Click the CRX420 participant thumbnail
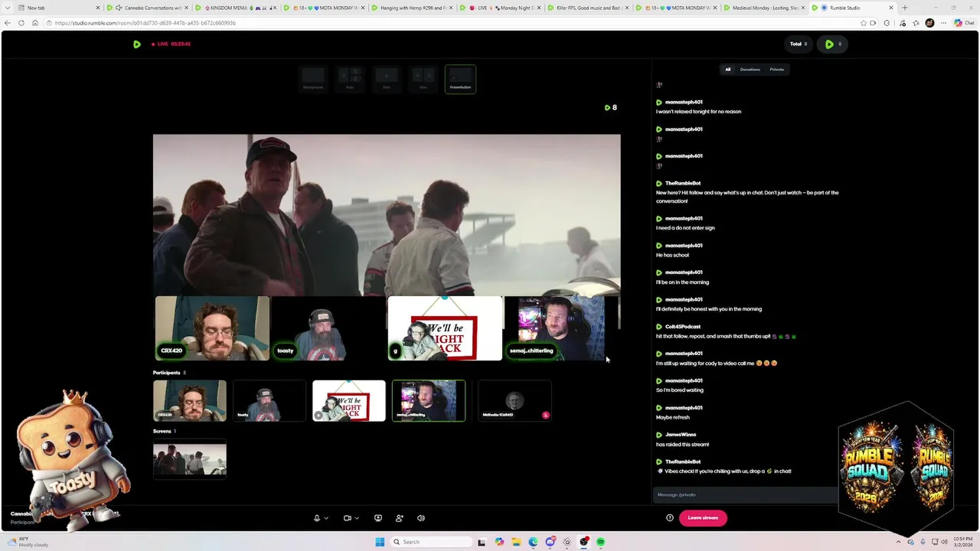Image resolution: width=980 pixels, height=551 pixels. pyautogui.click(x=190, y=400)
